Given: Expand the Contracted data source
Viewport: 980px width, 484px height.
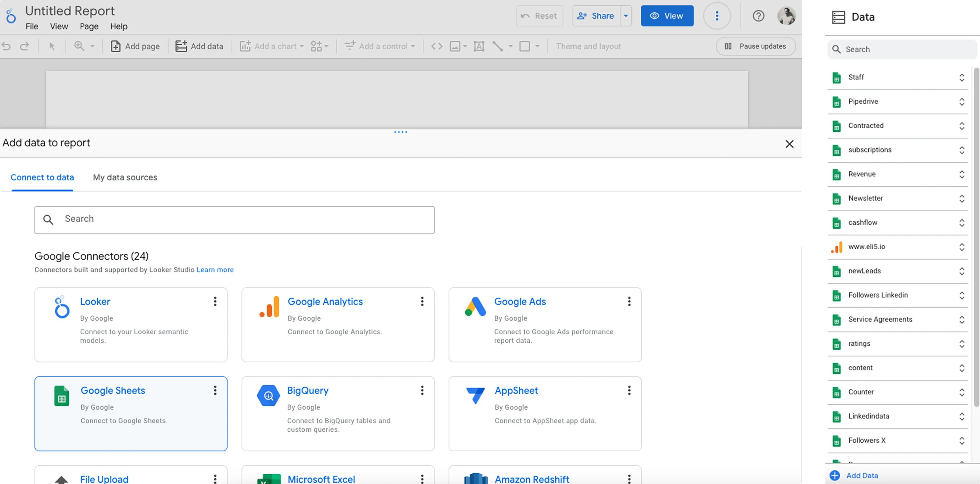Looking at the screenshot, I should click(962, 126).
